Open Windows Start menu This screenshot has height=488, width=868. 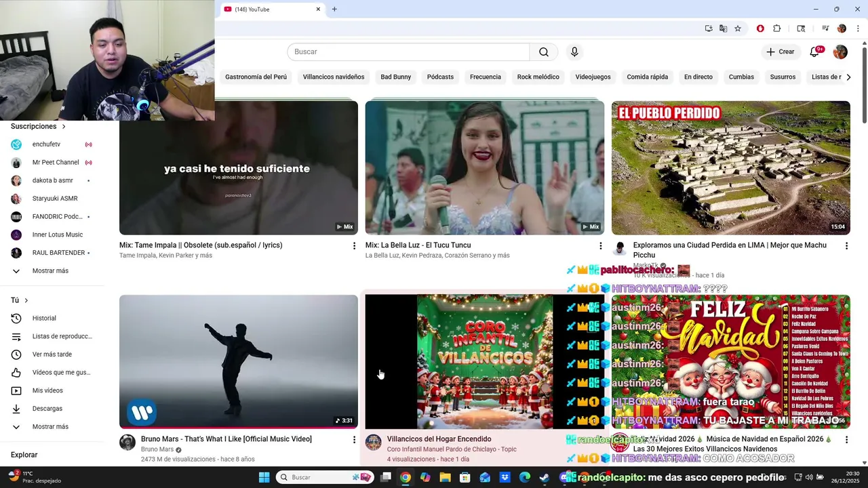pos(264,477)
